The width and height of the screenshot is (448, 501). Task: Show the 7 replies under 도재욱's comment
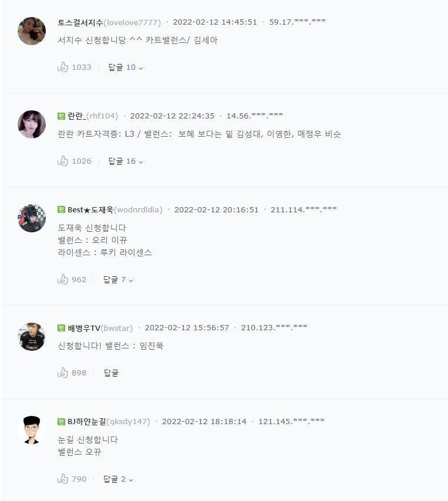click(x=118, y=280)
